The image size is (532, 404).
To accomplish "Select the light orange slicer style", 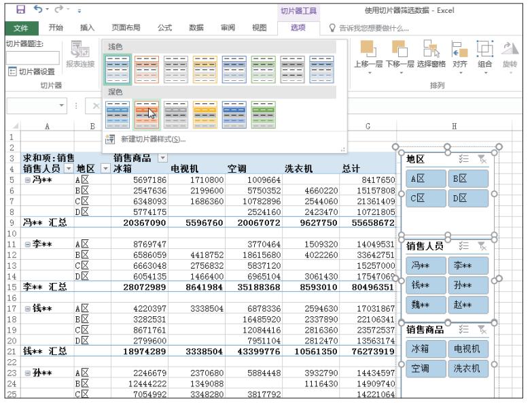I will (x=147, y=69).
